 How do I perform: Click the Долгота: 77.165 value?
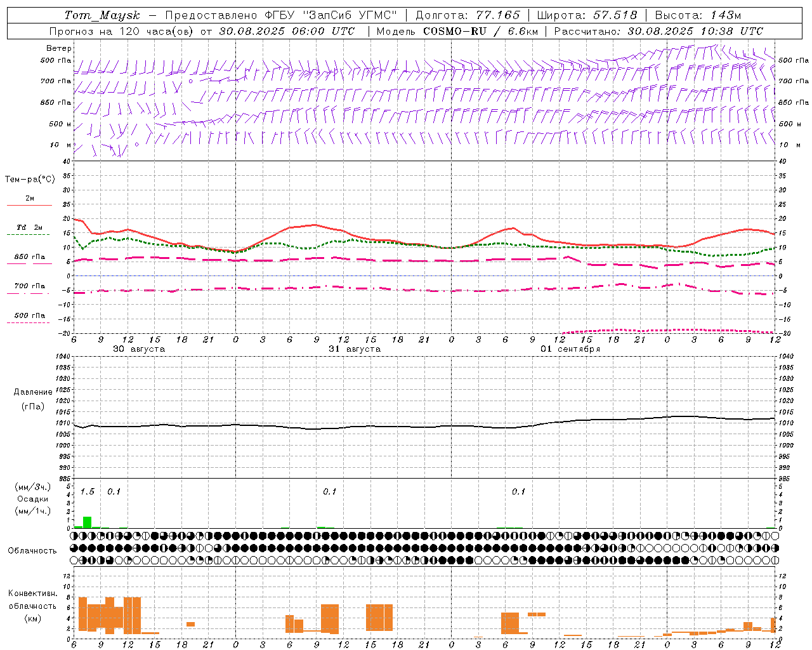click(468, 15)
